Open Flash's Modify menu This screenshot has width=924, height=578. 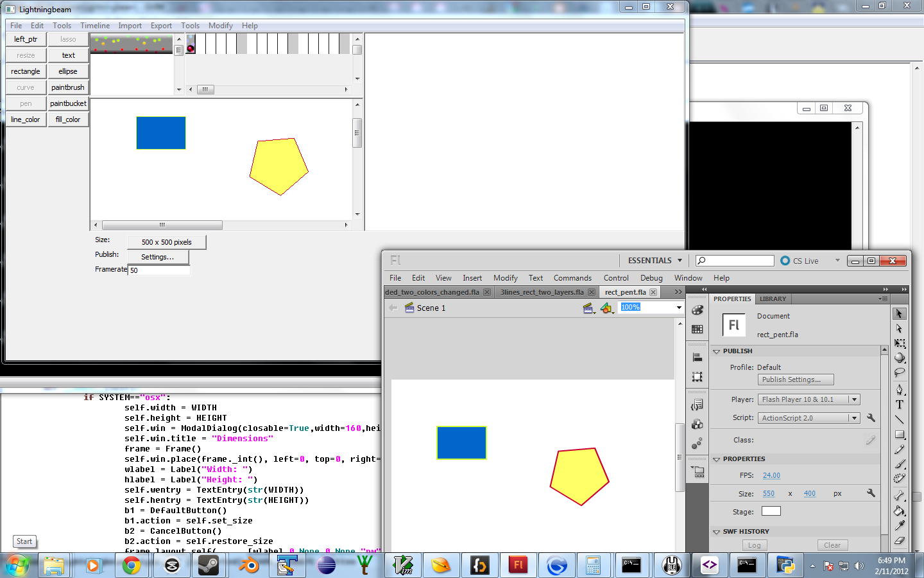[505, 277]
